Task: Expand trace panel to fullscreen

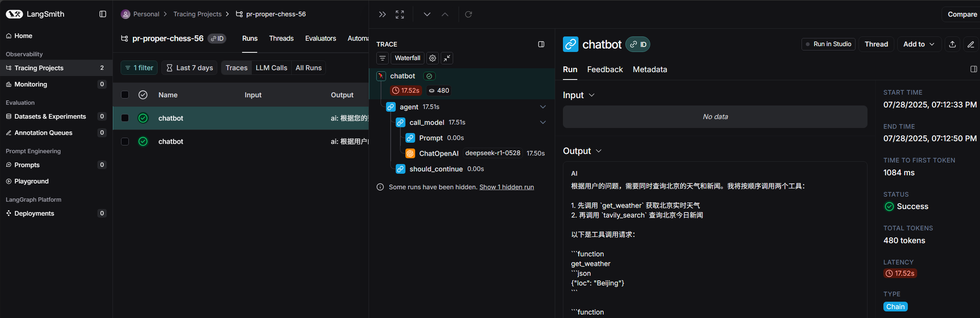Action: coord(400,14)
